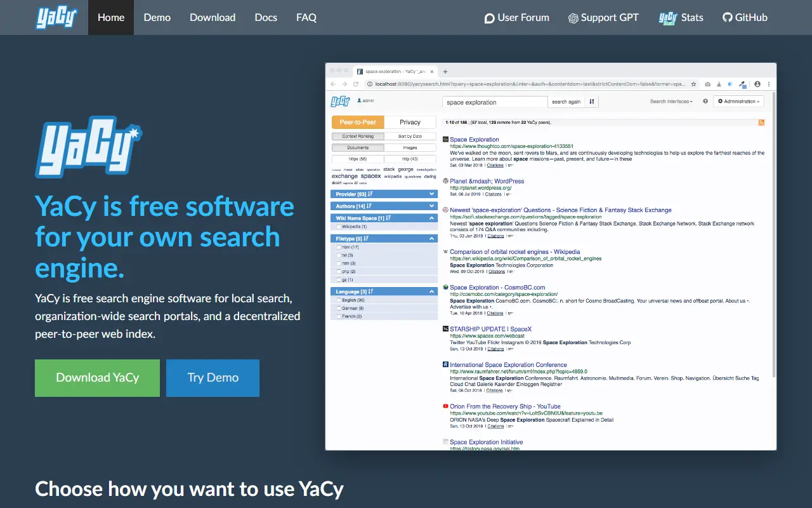Choose the Sort by Date option in the screenshot

coord(410,136)
